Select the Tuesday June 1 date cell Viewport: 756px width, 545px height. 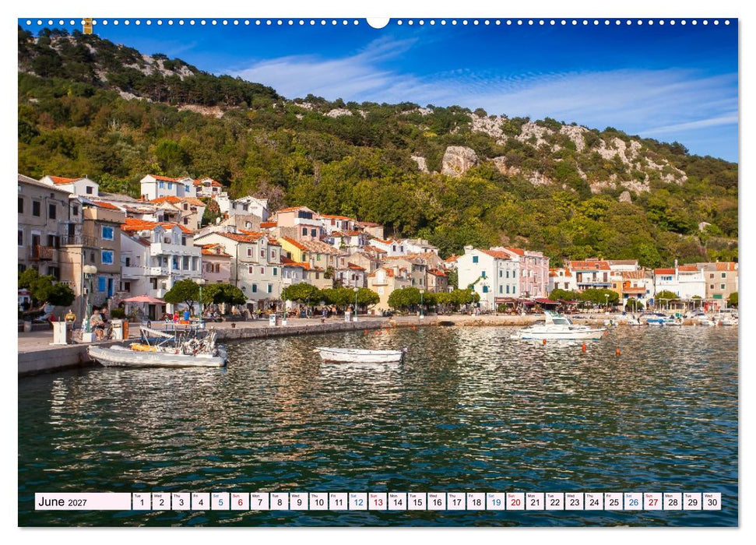pos(141,501)
